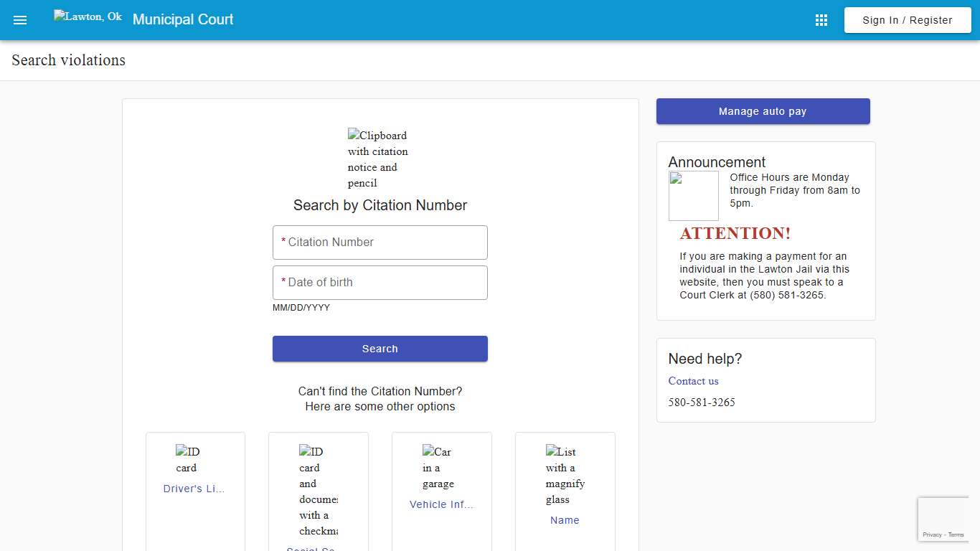Click the Lawton, Ok logo
Image resolution: width=980 pixels, height=551 pixels.
point(87,16)
